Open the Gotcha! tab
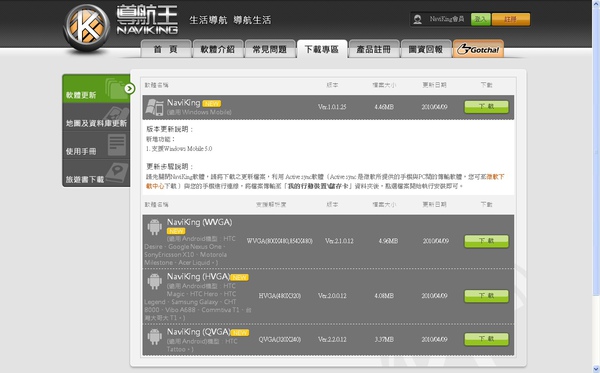Image resolution: width=600 pixels, height=373 pixels. (478, 49)
